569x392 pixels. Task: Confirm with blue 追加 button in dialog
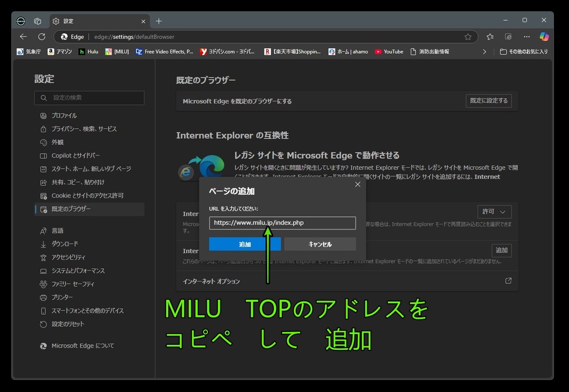click(245, 244)
